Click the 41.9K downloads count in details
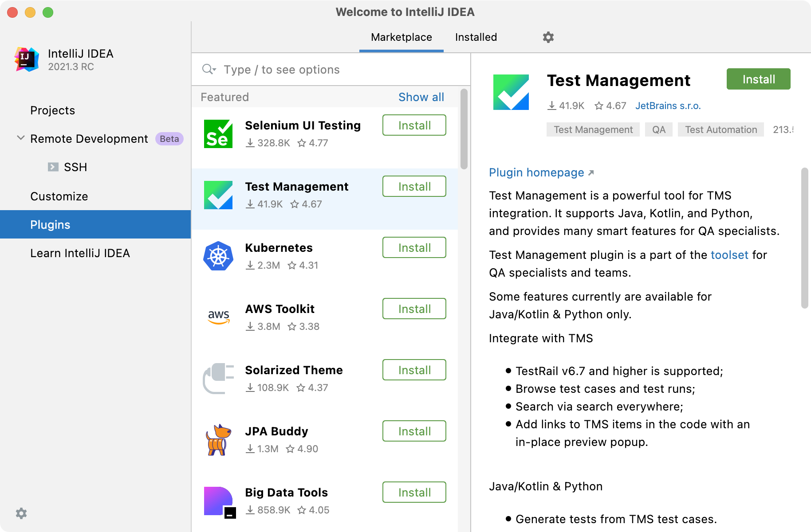This screenshot has width=811, height=532. coord(566,106)
